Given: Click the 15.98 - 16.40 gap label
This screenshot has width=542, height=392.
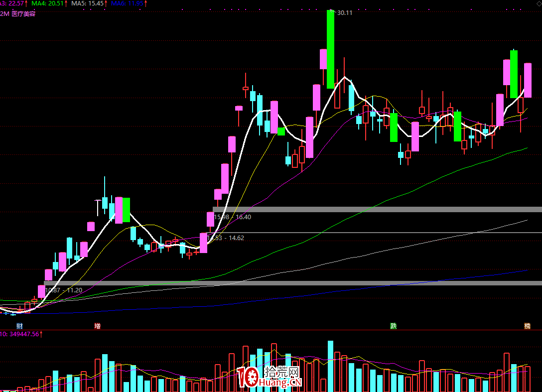Looking at the screenshot, I should coord(232,217).
